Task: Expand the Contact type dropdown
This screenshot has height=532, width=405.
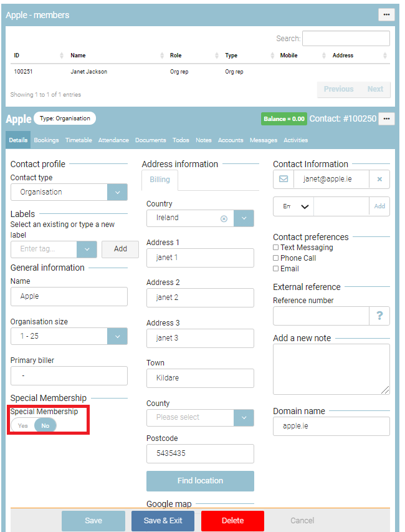Action: (x=117, y=192)
